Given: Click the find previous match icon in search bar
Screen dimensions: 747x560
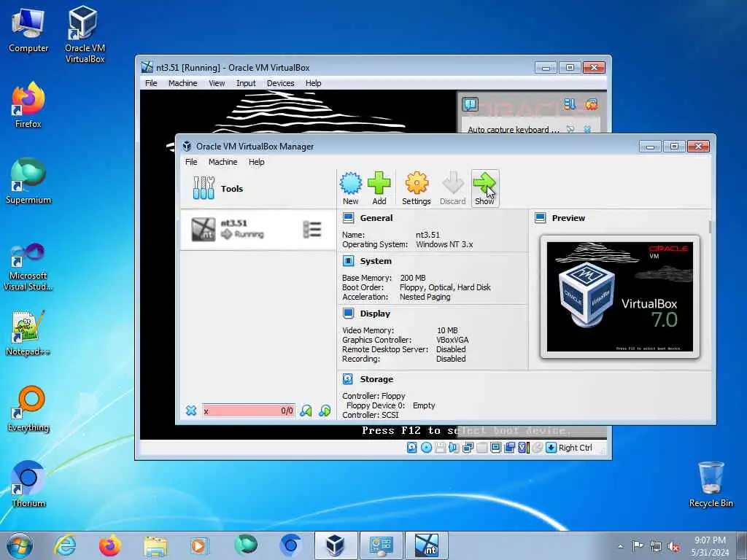Looking at the screenshot, I should (x=306, y=411).
